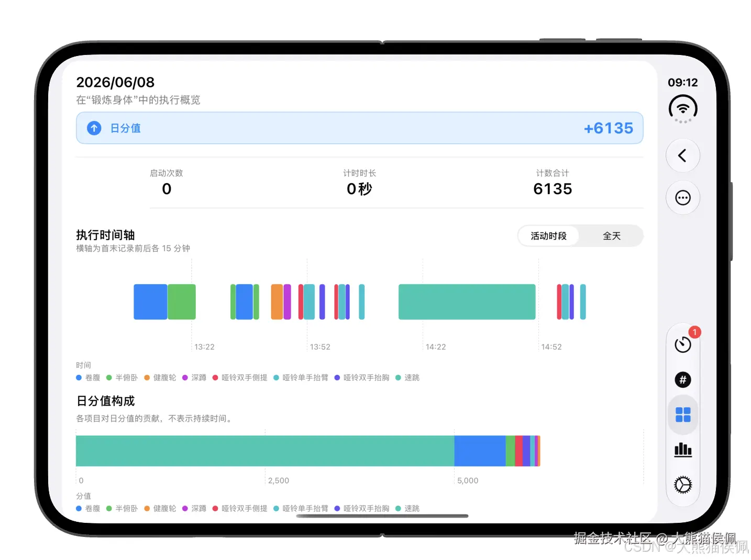Open the timer icon with red badge
The width and height of the screenshot is (751, 560).
(683, 344)
